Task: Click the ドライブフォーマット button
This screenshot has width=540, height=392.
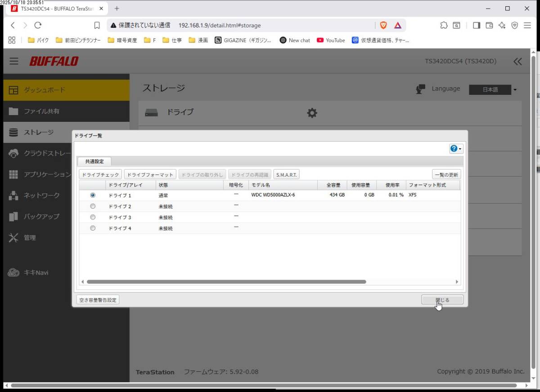Action: click(150, 175)
